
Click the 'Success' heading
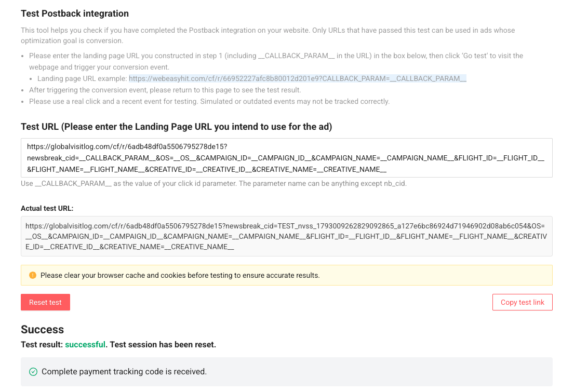click(x=42, y=329)
